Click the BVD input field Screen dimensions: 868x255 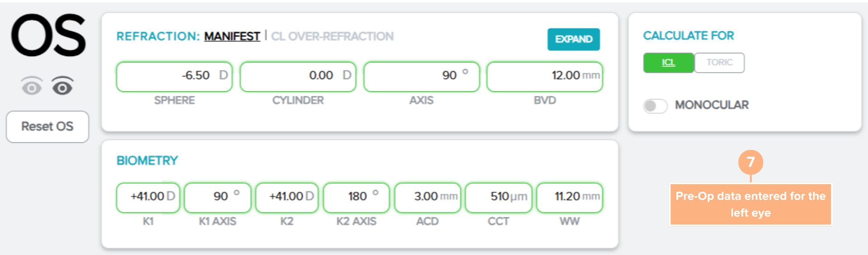tap(544, 76)
